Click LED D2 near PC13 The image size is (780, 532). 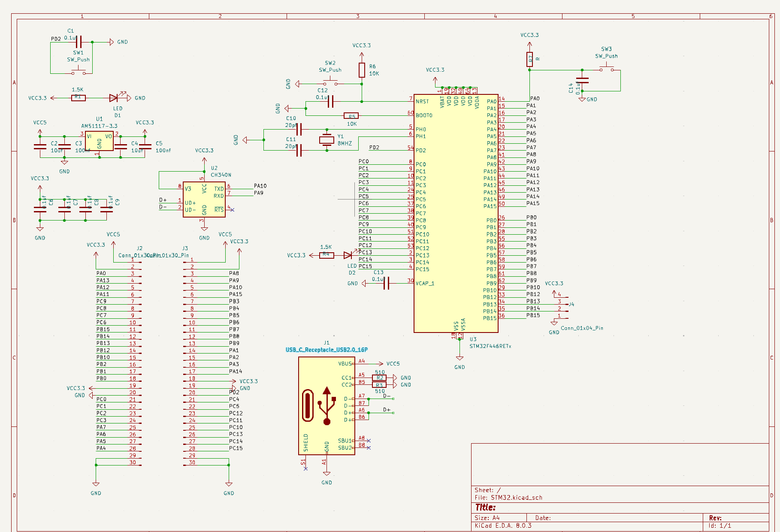[x=348, y=255]
